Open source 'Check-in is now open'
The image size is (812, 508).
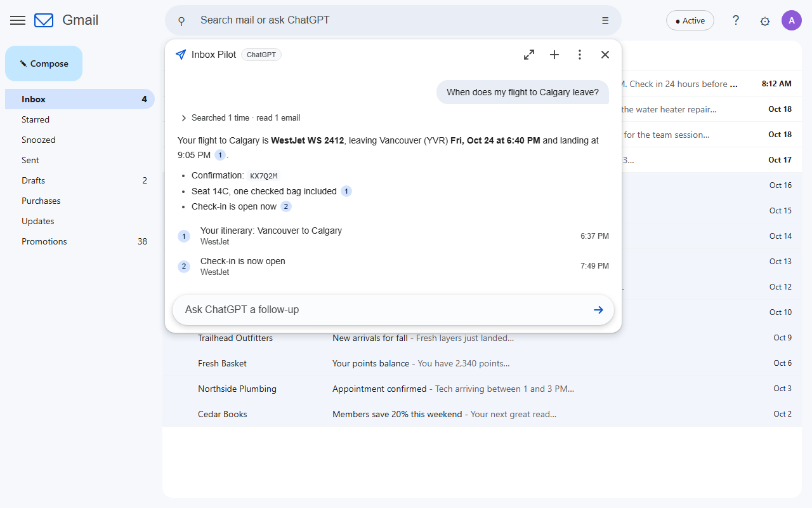coord(393,267)
